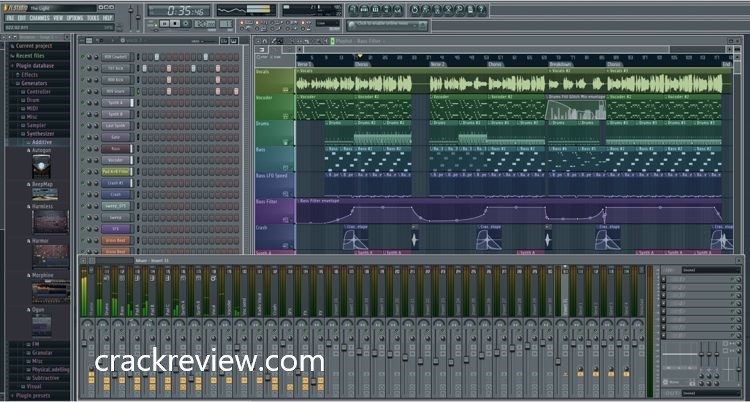
Task: Click the Vocoder channel button
Action: pyautogui.click(x=115, y=160)
